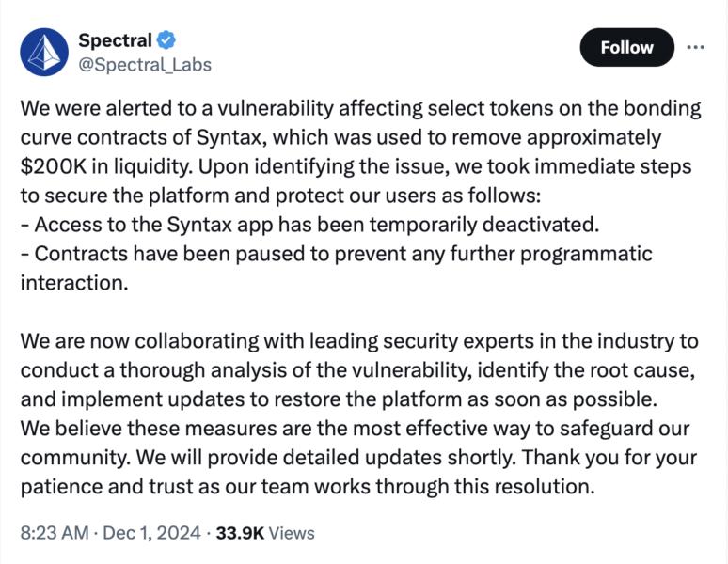
Task: Click the word "interaction." in the post
Action: point(73,284)
